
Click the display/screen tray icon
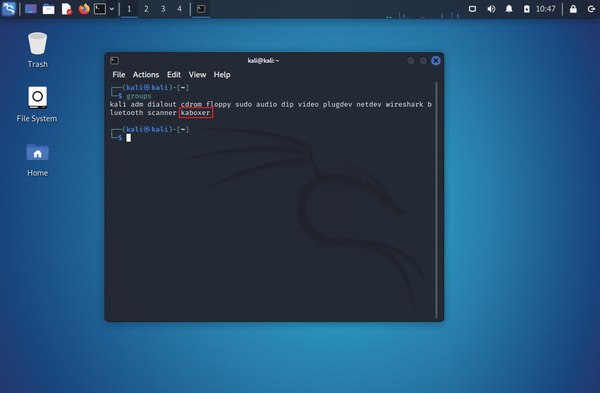(473, 9)
